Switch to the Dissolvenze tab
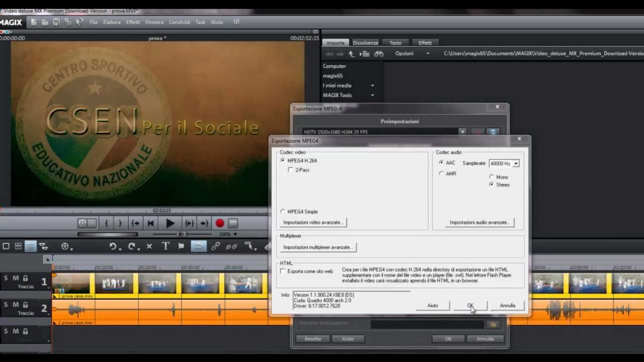The width and height of the screenshot is (644, 362). (365, 43)
